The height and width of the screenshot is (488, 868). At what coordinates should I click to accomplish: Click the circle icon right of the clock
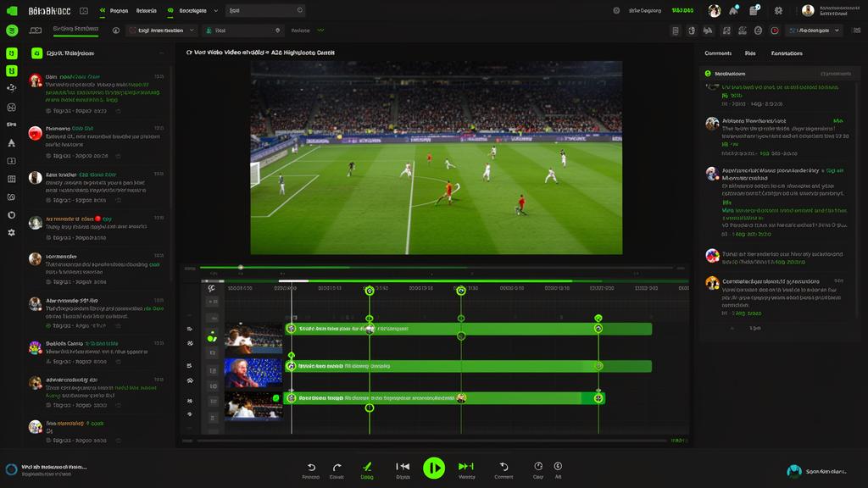(558, 467)
